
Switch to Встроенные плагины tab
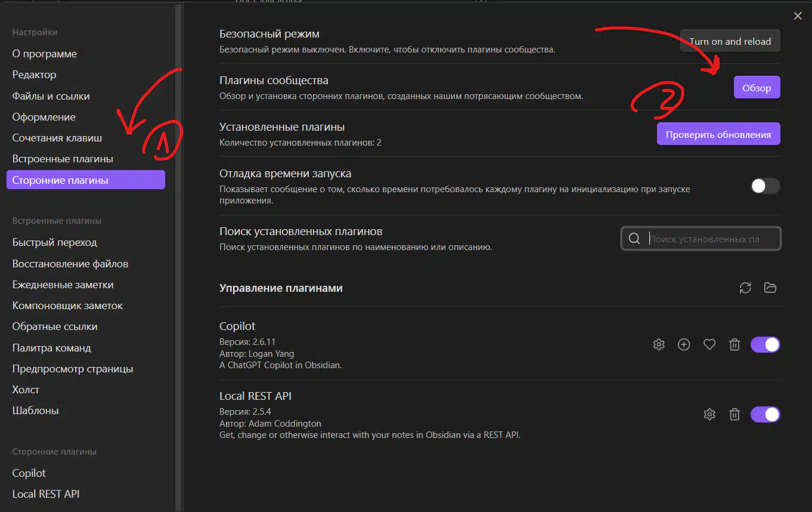click(x=63, y=159)
